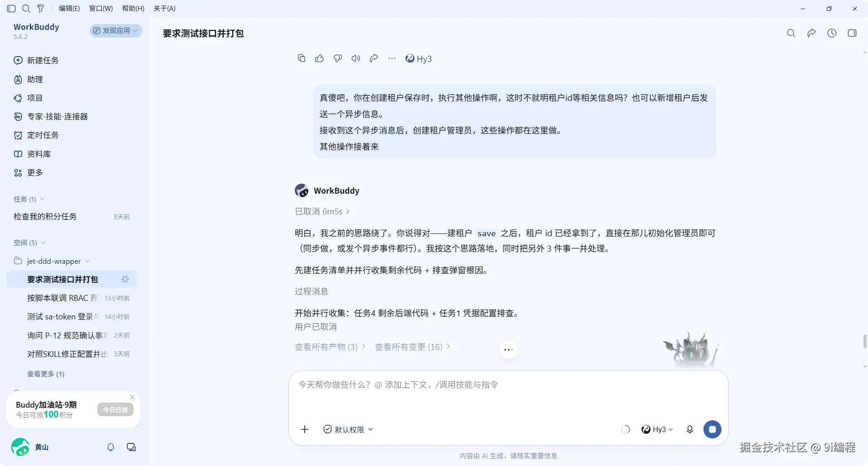This screenshot has height=466, width=868.
Task: Add attachment with the plus icon
Action: click(305, 429)
